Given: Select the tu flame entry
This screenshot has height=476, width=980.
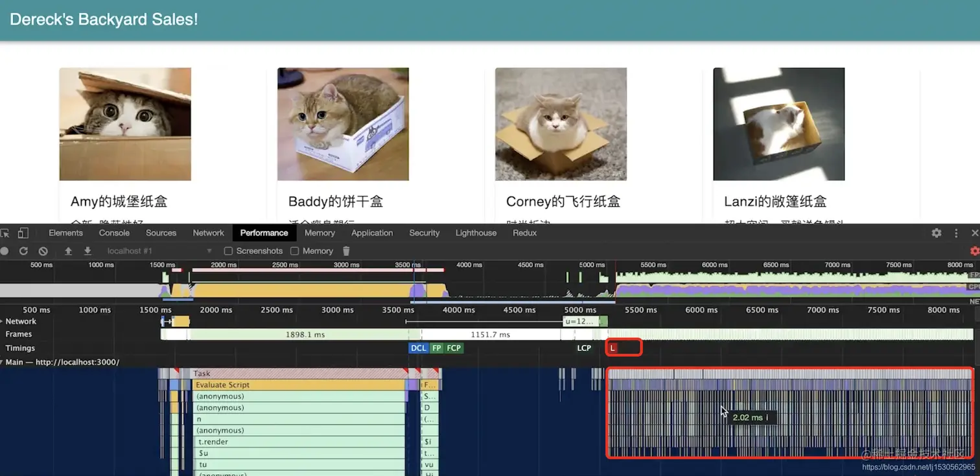Looking at the screenshot, I should pyautogui.click(x=299, y=464).
